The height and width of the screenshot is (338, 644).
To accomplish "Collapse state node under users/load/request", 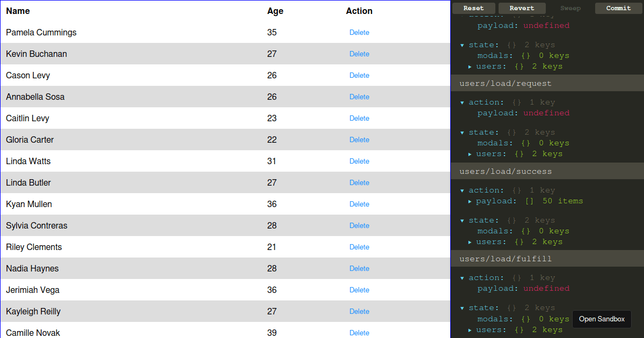I will coord(462,133).
